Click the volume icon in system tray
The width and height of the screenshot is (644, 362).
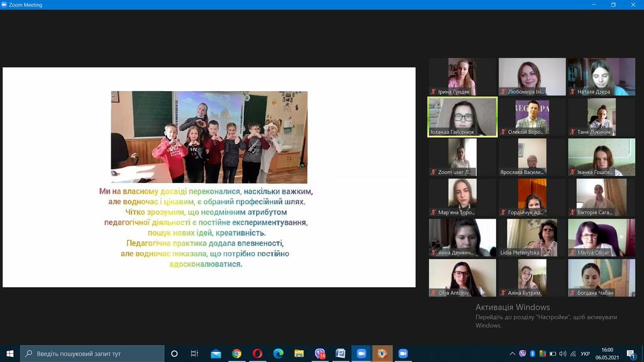tap(563, 353)
